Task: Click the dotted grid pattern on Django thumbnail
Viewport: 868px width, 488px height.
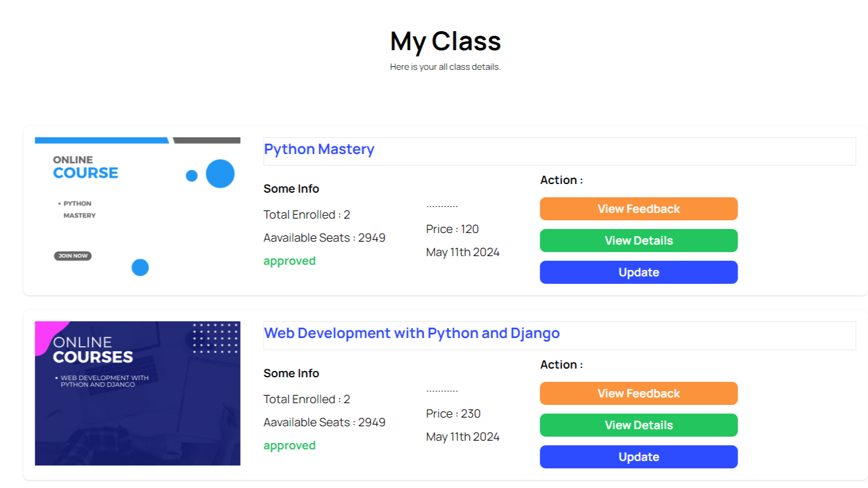Action: [x=215, y=337]
